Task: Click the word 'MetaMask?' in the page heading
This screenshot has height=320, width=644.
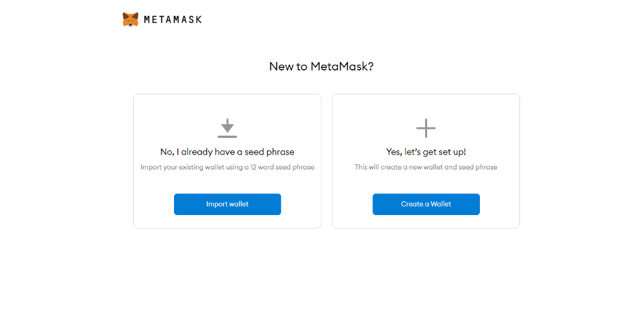Action: [341, 66]
